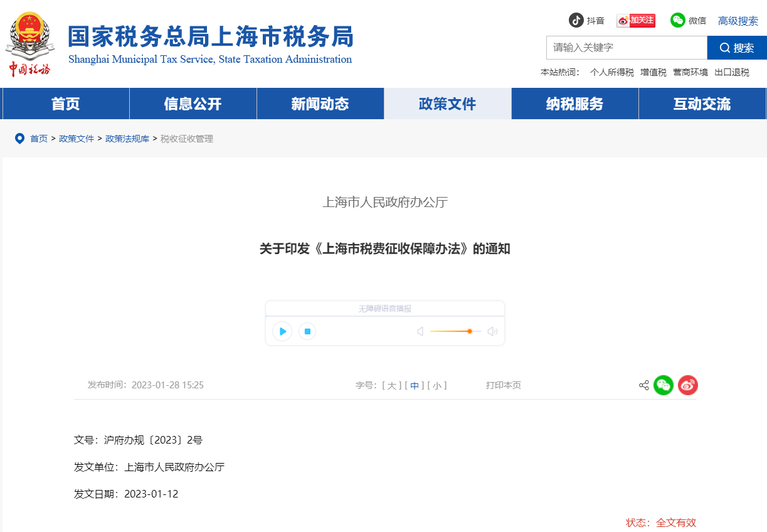Open the share icon near the article footer
Screen dimensions: 767x532
pyautogui.click(x=643, y=385)
